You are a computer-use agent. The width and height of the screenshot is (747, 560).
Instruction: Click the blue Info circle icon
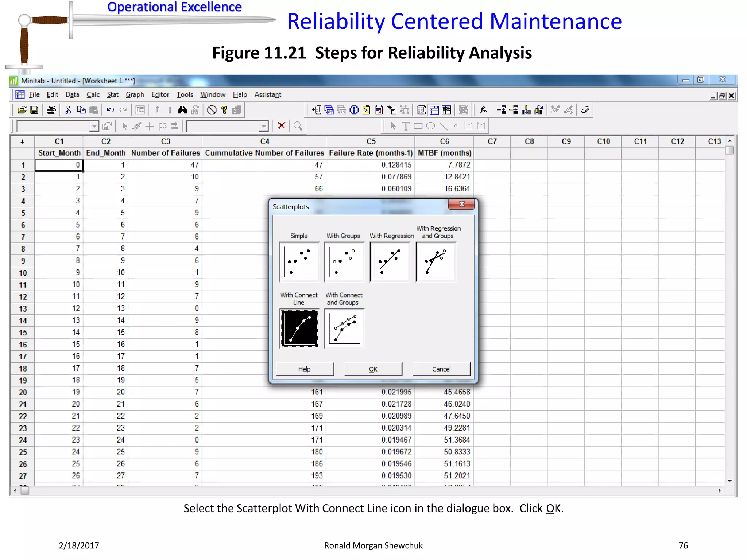pyautogui.click(x=354, y=110)
